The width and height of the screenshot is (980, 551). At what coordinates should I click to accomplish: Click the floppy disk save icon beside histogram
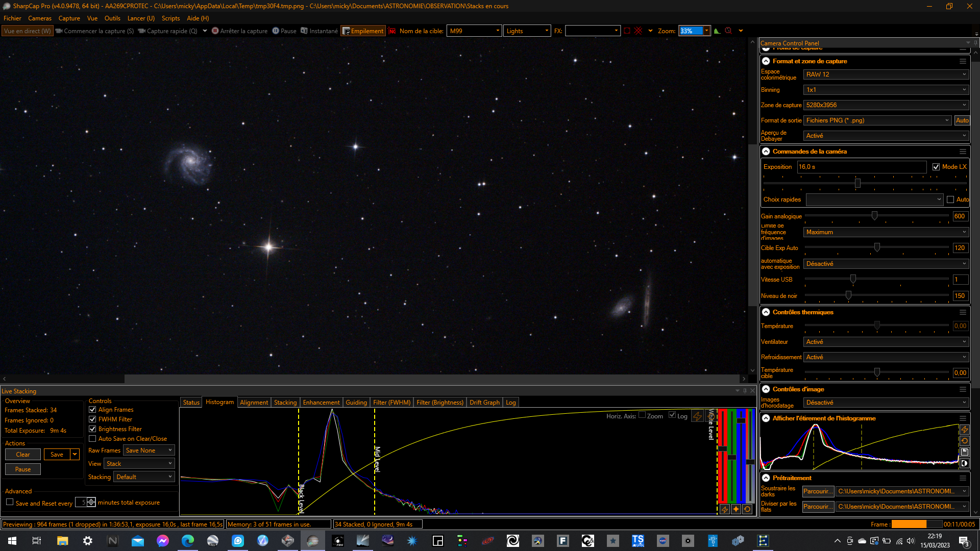964,452
